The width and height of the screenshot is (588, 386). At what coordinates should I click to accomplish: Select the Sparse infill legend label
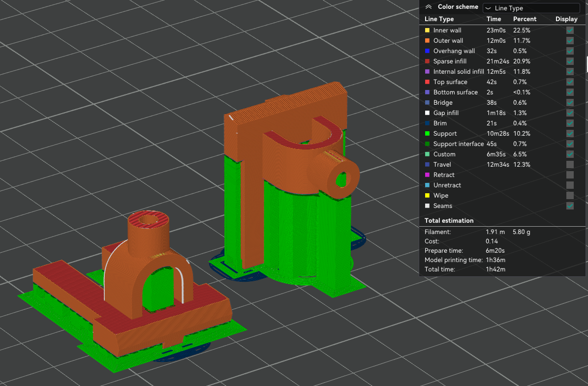[450, 61]
